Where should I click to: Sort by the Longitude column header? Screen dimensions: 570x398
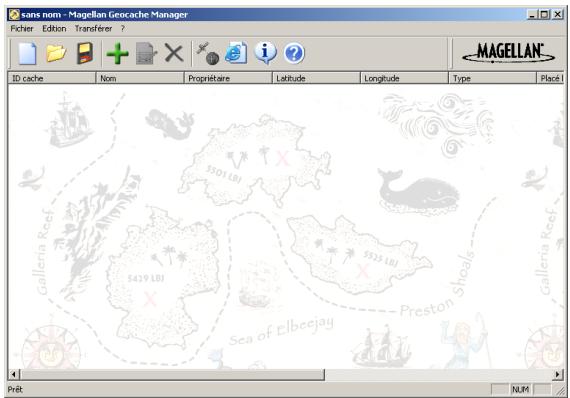(404, 78)
